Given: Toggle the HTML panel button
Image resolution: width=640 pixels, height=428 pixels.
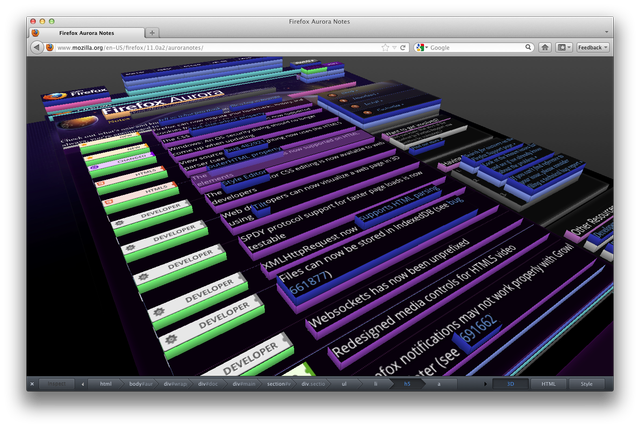Looking at the screenshot, I should click(x=548, y=384).
